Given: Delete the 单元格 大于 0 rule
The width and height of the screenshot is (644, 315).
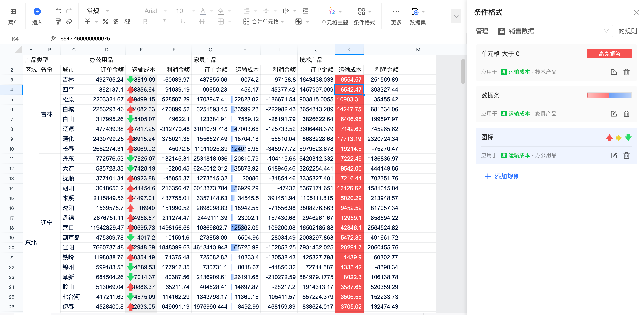Looking at the screenshot, I should click(626, 72).
